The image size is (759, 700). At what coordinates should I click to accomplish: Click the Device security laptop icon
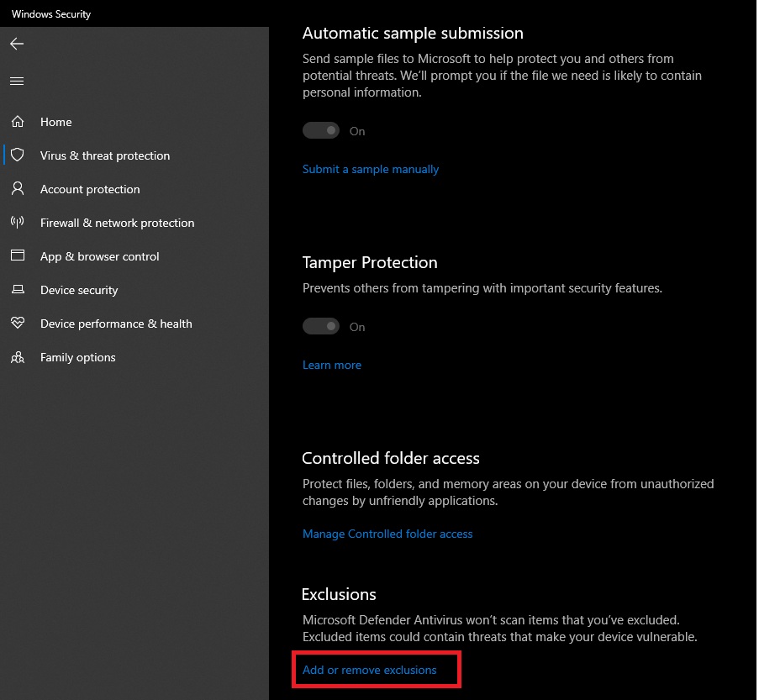[x=18, y=290]
